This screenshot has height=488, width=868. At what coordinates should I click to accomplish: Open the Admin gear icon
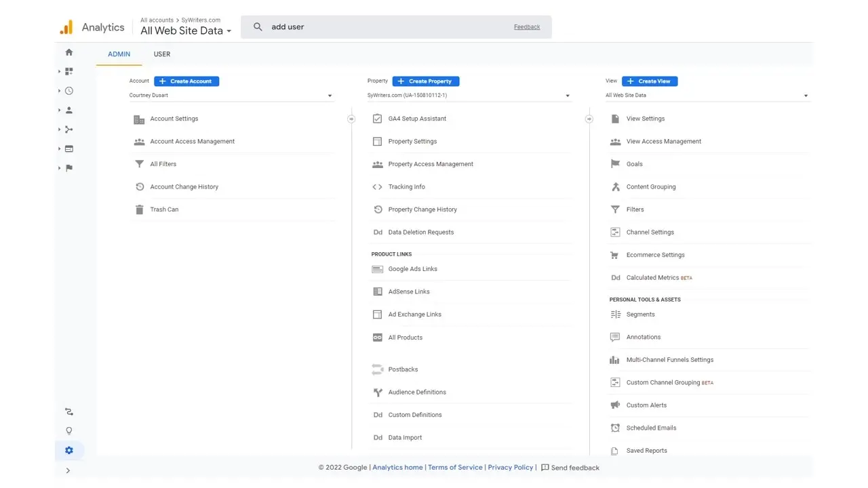[x=69, y=450]
